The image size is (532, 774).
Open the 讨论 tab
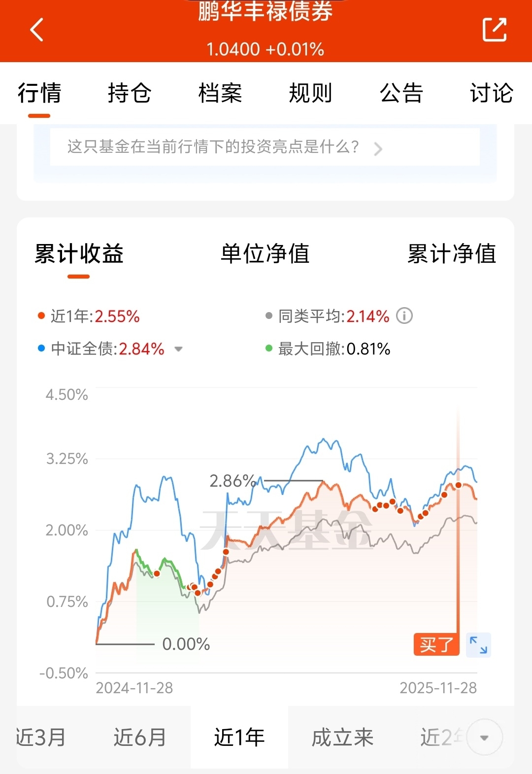pyautogui.click(x=492, y=93)
